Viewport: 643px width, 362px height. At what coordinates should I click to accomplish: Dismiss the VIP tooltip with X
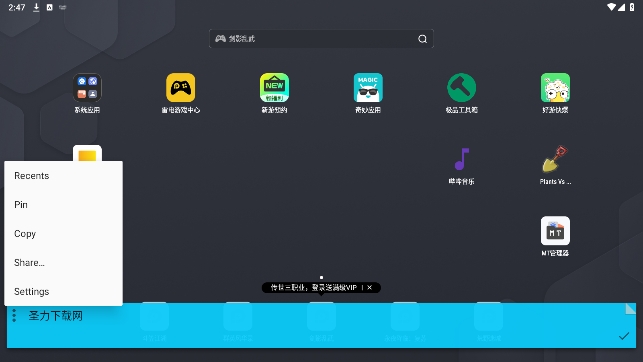[x=369, y=288]
